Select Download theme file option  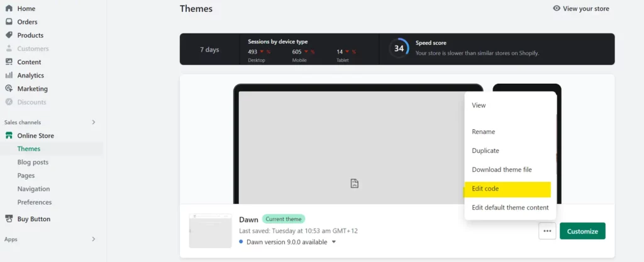pyautogui.click(x=502, y=169)
